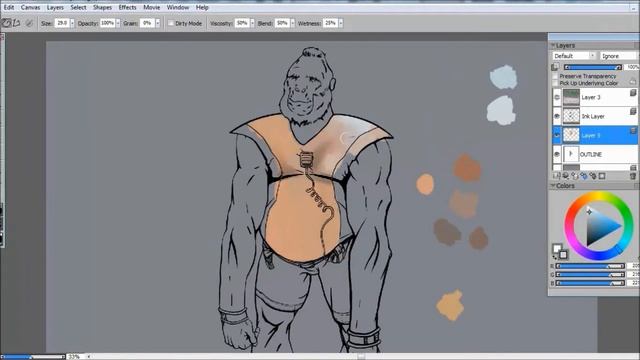Open the Window menu

point(178,7)
